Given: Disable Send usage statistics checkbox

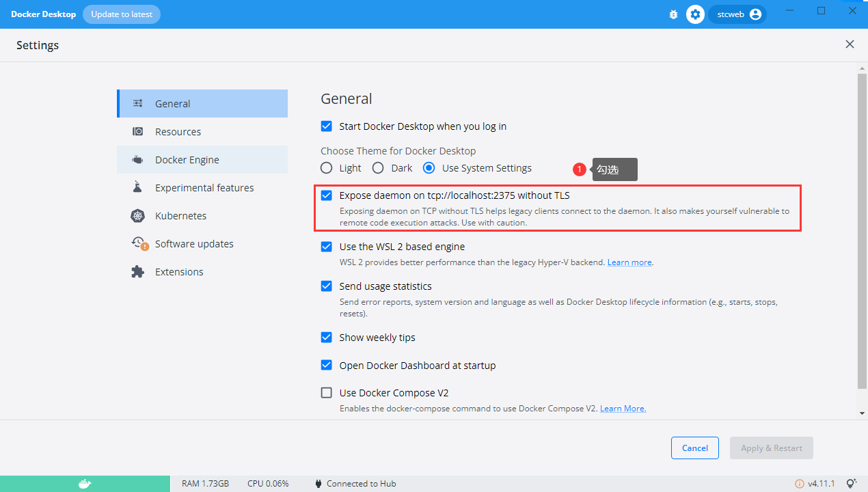Looking at the screenshot, I should [x=327, y=286].
